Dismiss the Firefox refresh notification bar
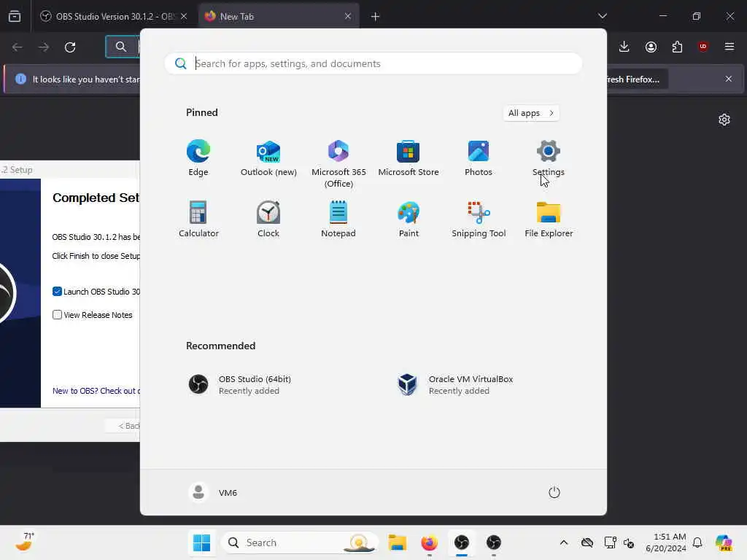 [x=729, y=79]
